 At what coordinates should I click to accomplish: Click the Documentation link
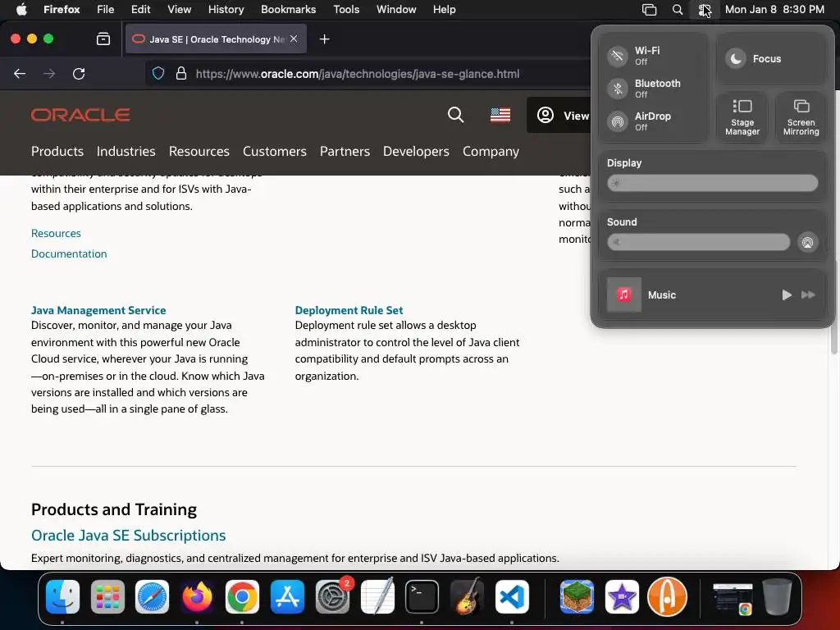click(69, 254)
